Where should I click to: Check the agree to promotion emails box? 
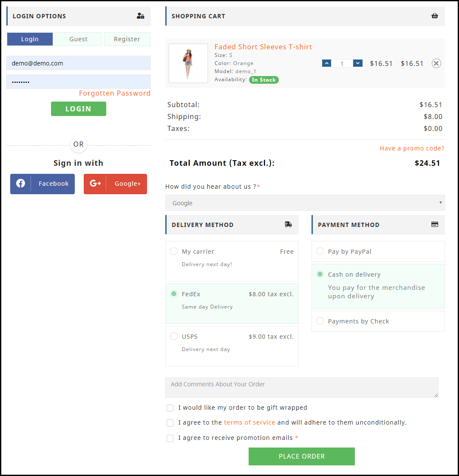tap(170, 438)
